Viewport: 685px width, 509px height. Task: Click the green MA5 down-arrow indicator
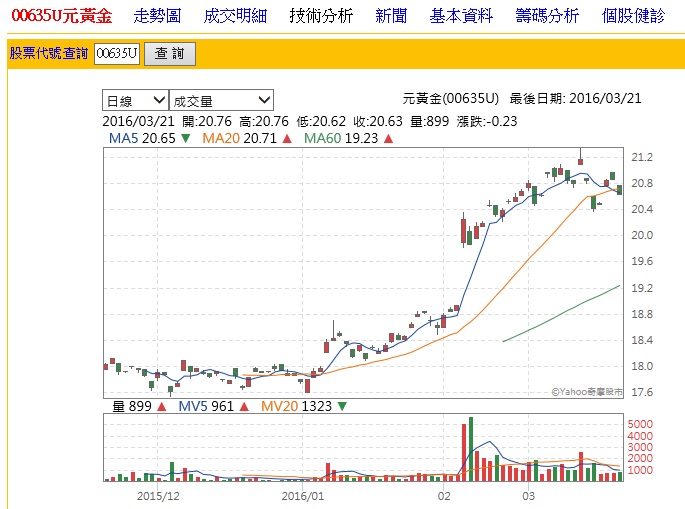(186, 139)
